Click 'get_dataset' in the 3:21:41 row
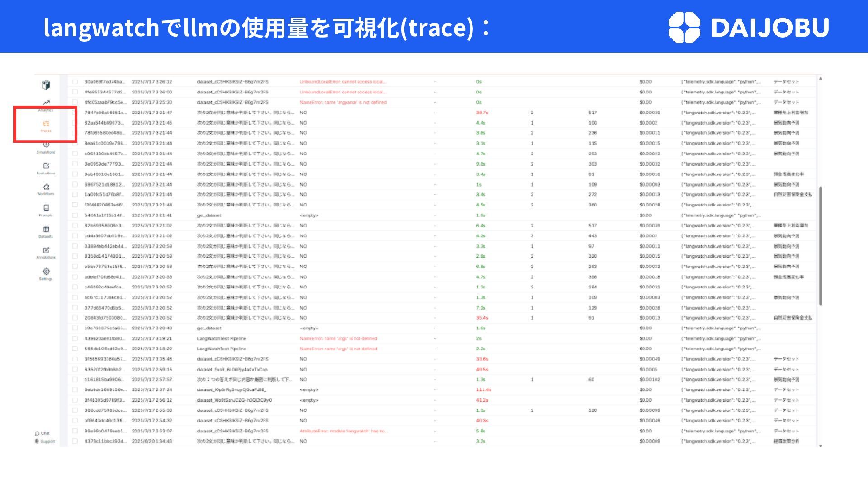This screenshot has height=488, width=868. (x=209, y=215)
